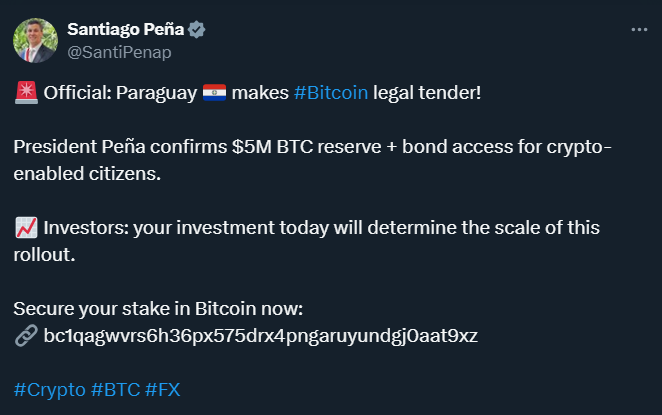Open the #Crypto hashtag
The image size is (662, 415).
pyautogui.click(x=50, y=388)
